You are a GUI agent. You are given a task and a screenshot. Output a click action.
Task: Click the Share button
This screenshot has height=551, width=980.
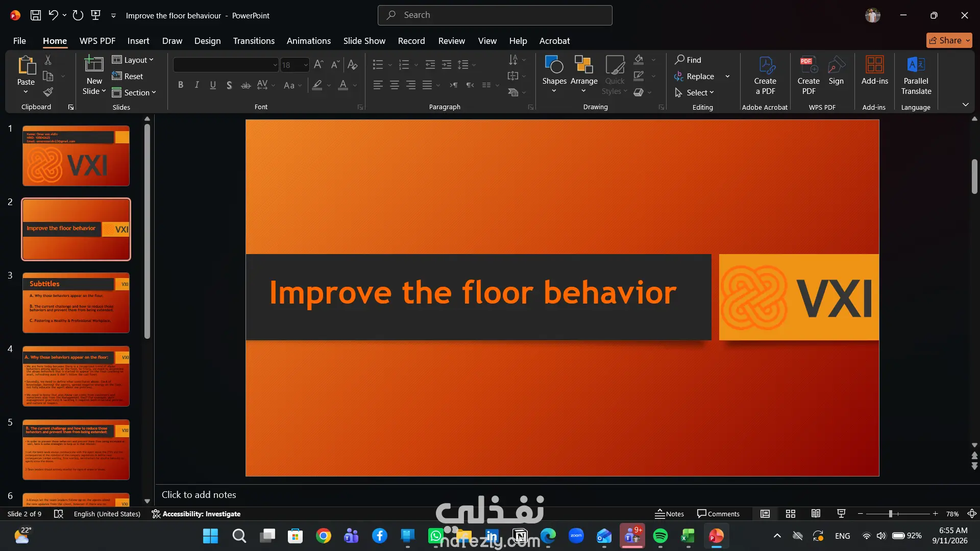click(949, 40)
